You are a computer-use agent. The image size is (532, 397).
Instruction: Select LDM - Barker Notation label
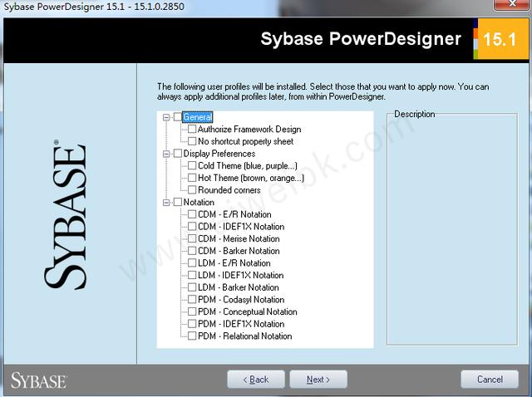coord(239,288)
